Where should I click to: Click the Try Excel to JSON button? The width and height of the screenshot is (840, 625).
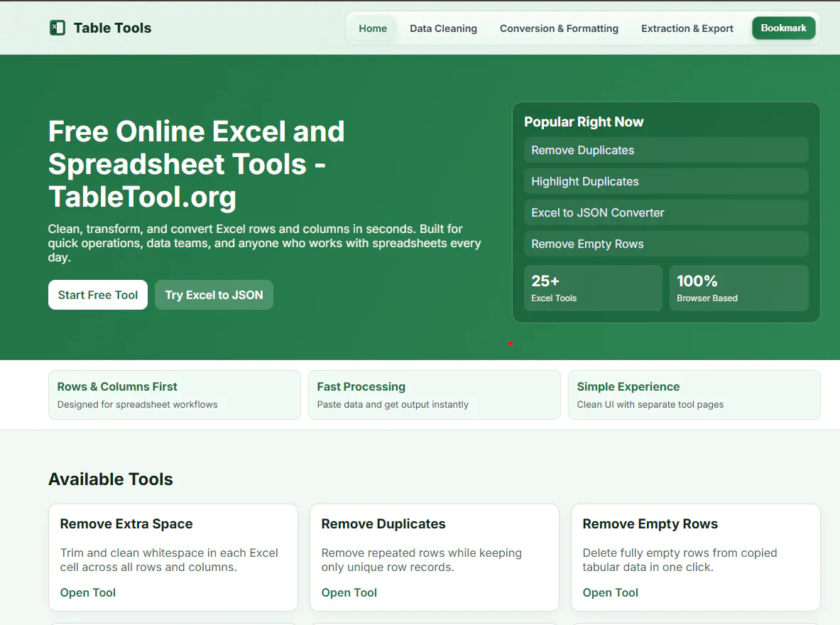[x=214, y=295]
